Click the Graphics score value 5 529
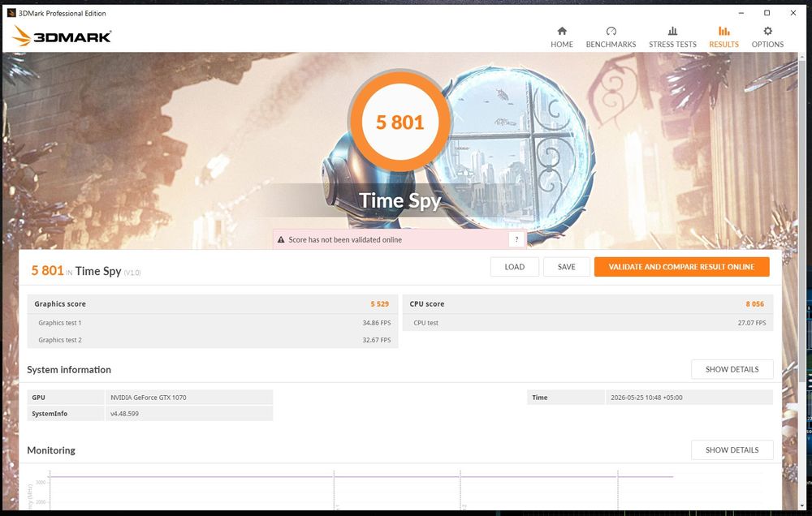 tap(379, 303)
